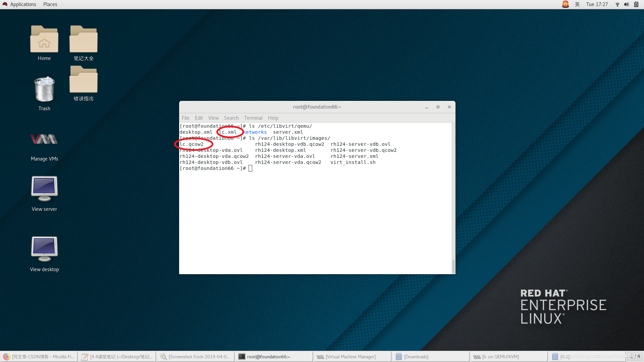Switch to root@foundation66 terminal taskbar item

click(274, 357)
